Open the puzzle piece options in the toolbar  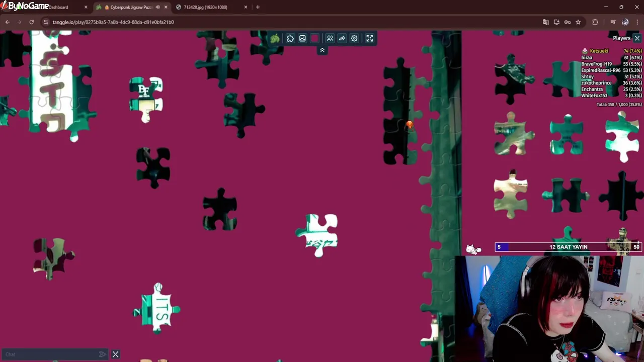tap(290, 38)
